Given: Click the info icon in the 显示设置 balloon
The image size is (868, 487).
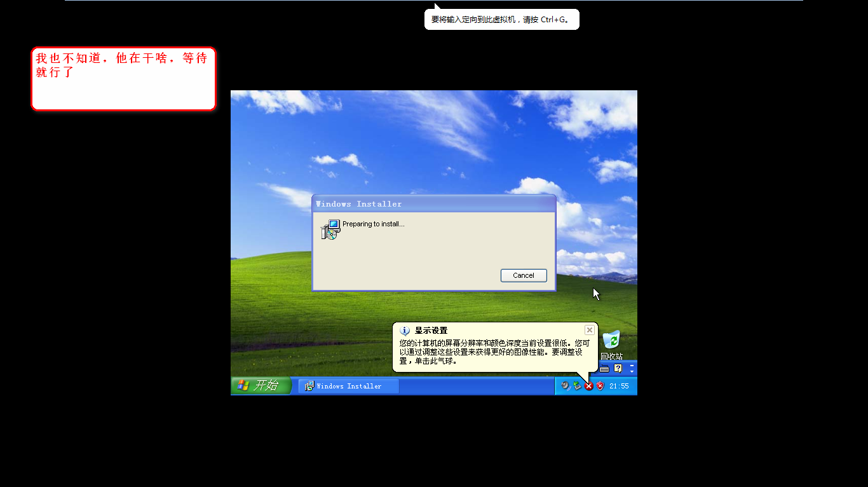Looking at the screenshot, I should [x=405, y=331].
